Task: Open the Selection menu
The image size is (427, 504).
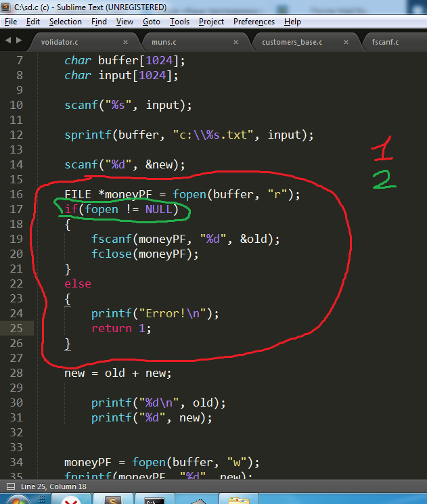Action: (65, 22)
